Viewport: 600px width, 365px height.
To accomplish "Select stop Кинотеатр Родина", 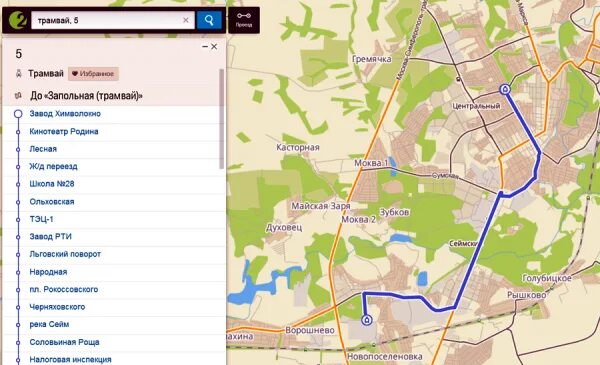I will click(64, 131).
